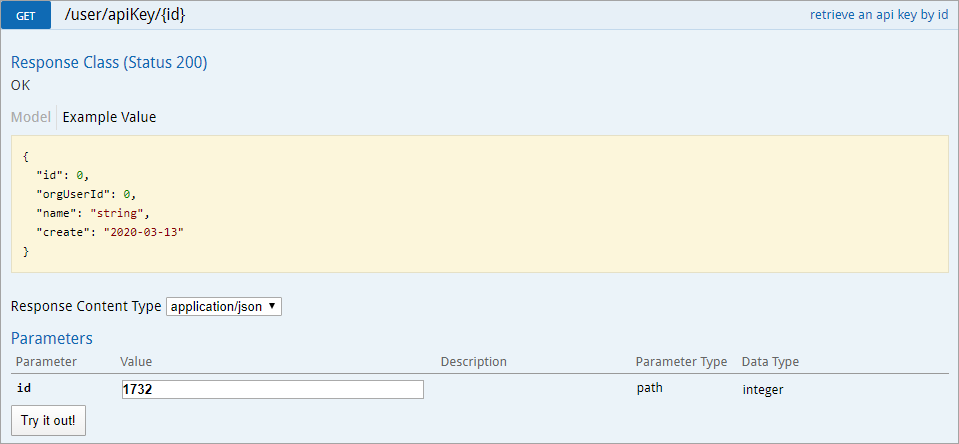The height and width of the screenshot is (444, 959).
Task: Click the 'Parameter' column header
Action: coord(46,361)
